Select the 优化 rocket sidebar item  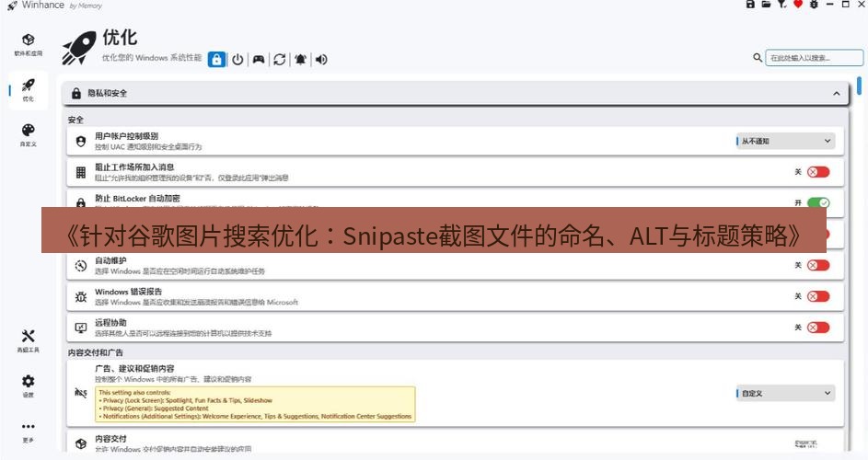tap(29, 90)
